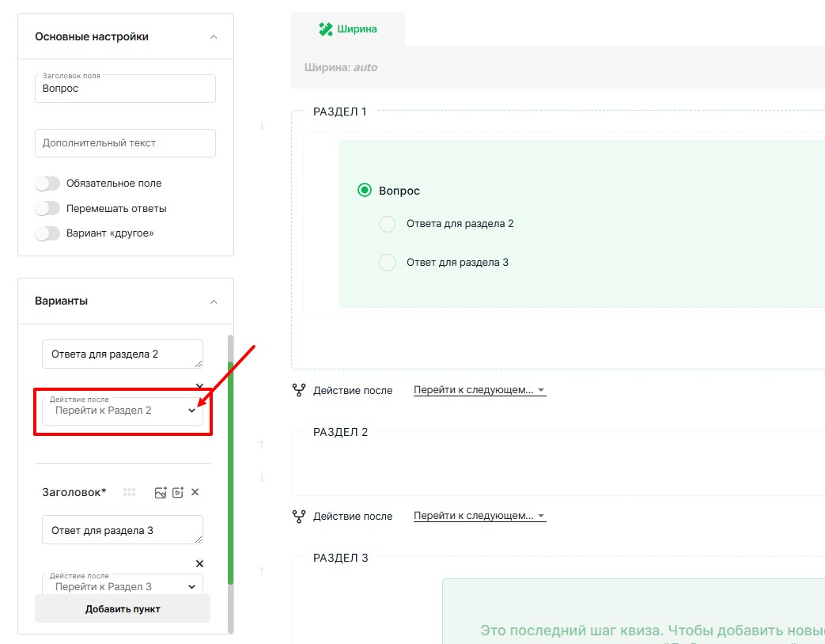825x644 pixels.
Task: Grab the drag handle dots beside Заголовок
Action: point(130,492)
